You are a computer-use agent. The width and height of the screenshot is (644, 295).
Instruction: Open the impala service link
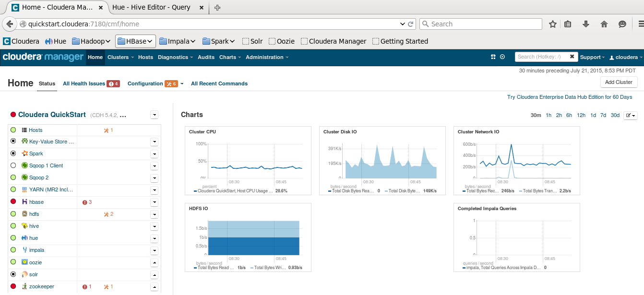tap(36, 250)
